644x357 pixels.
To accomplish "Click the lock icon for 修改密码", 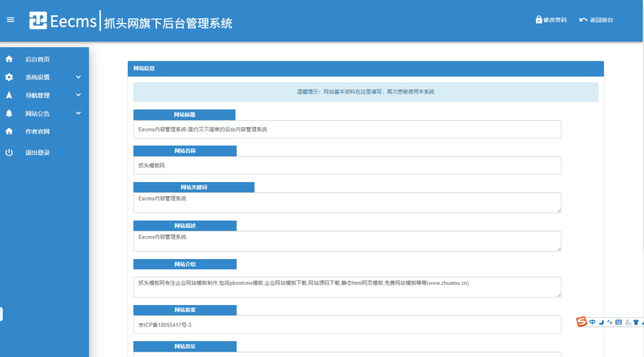I will coord(539,19).
